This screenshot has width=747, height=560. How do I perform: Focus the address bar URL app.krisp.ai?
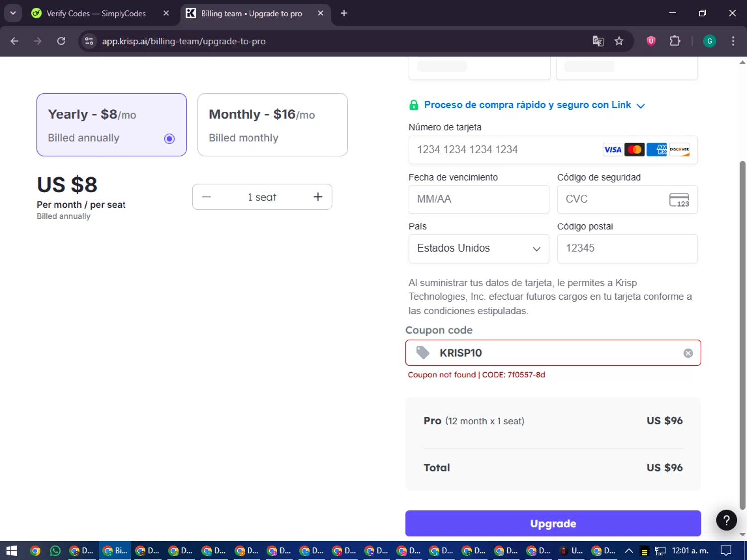tap(184, 41)
